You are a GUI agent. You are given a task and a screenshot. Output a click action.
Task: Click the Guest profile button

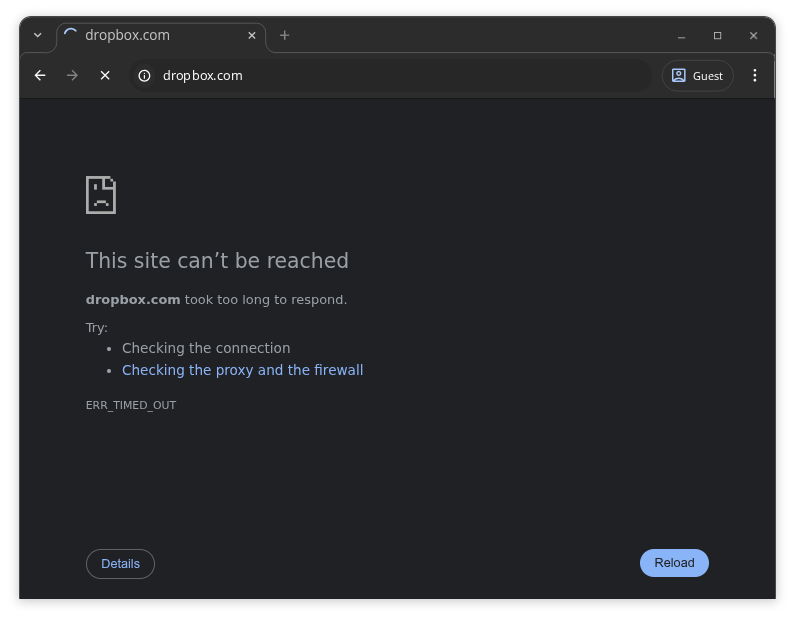697,76
